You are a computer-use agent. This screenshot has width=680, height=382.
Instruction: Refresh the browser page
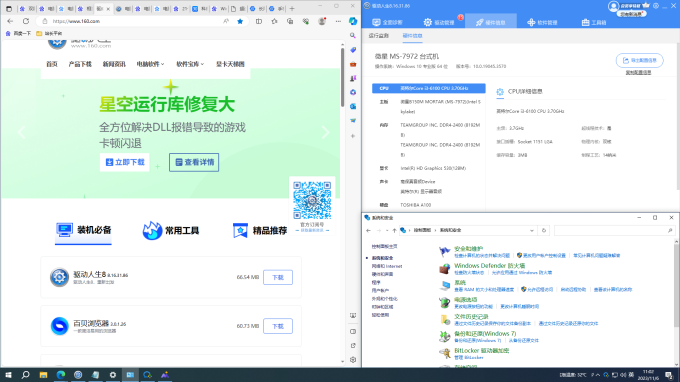click(x=26, y=21)
